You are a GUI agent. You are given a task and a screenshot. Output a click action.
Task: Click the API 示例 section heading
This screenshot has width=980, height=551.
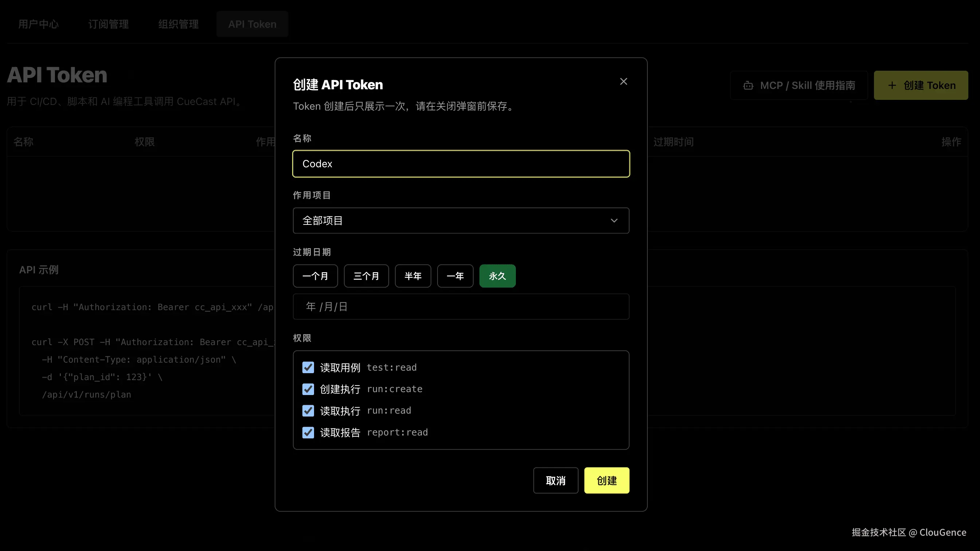[x=39, y=270]
